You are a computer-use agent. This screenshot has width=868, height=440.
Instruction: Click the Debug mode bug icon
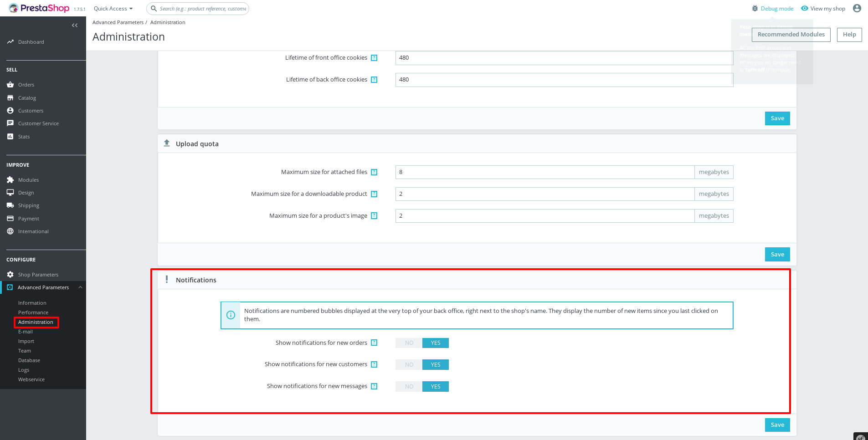coord(755,9)
